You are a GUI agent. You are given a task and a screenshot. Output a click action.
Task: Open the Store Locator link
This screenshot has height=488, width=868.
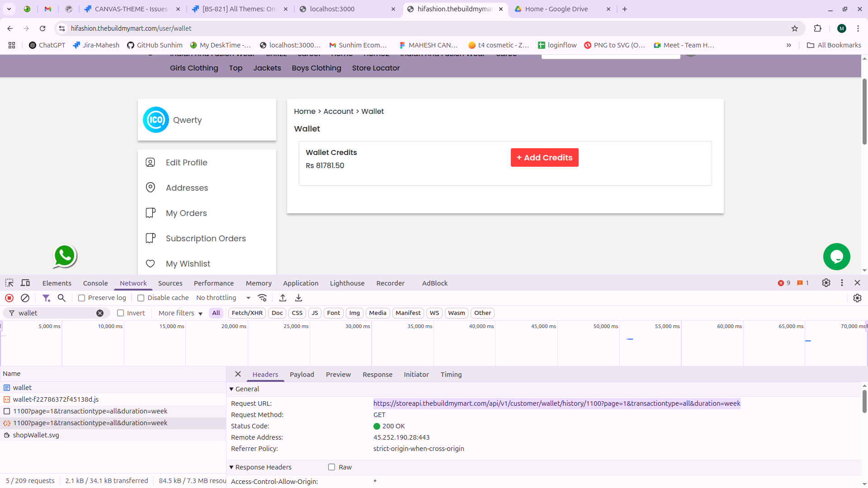(376, 68)
